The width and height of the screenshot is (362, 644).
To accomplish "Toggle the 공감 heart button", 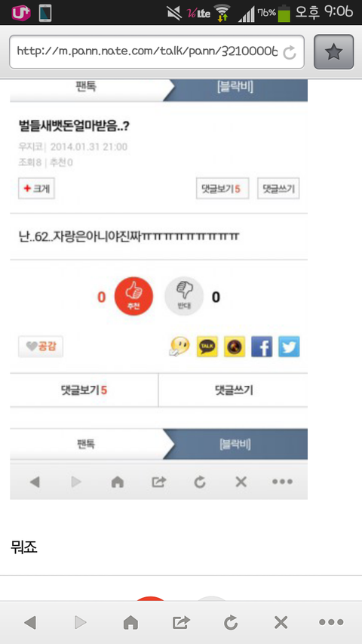I will click(x=41, y=347).
